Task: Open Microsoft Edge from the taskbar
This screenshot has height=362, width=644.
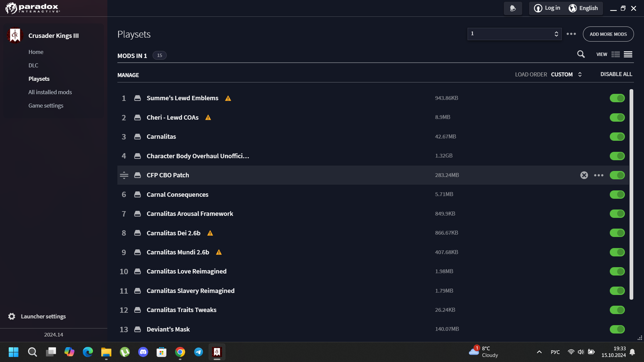Action: pos(88,352)
